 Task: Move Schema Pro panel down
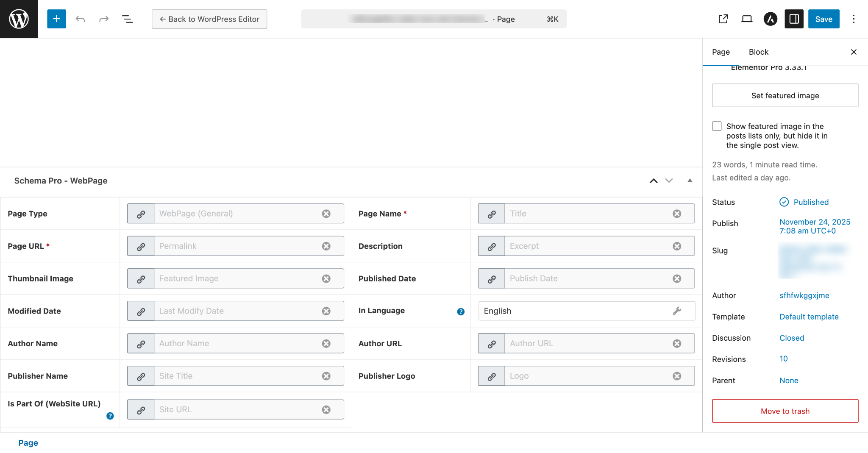[669, 181]
